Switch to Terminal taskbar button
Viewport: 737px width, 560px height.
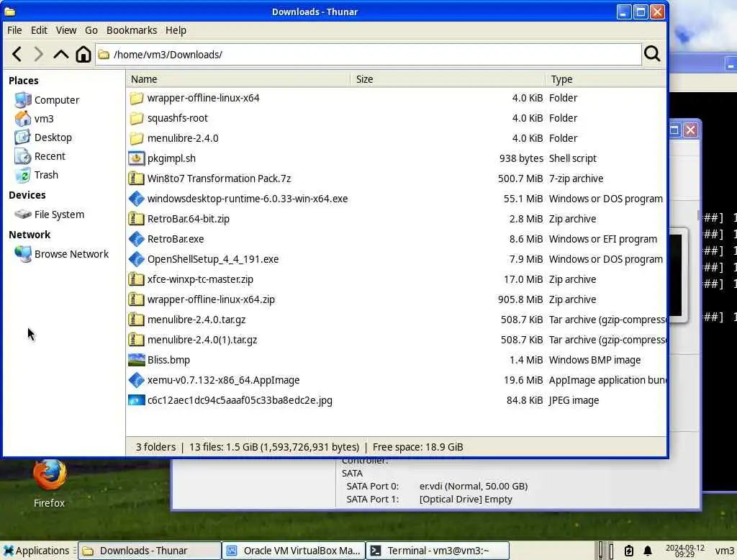click(438, 551)
